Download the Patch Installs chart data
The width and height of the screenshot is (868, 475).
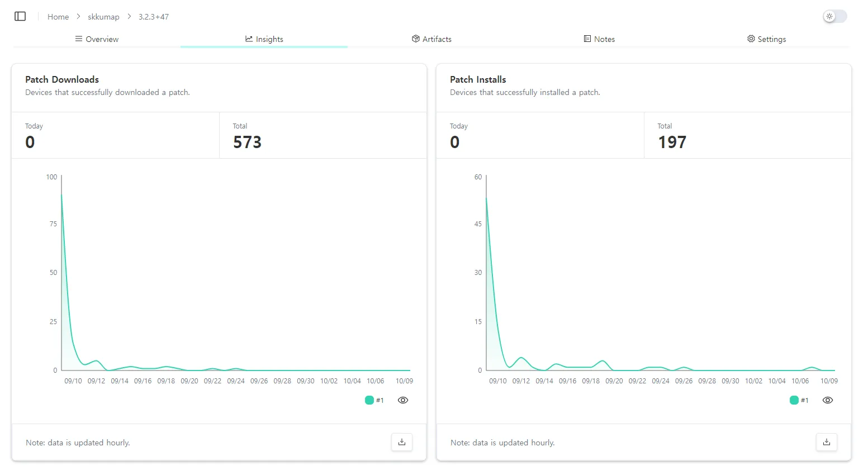(826, 442)
